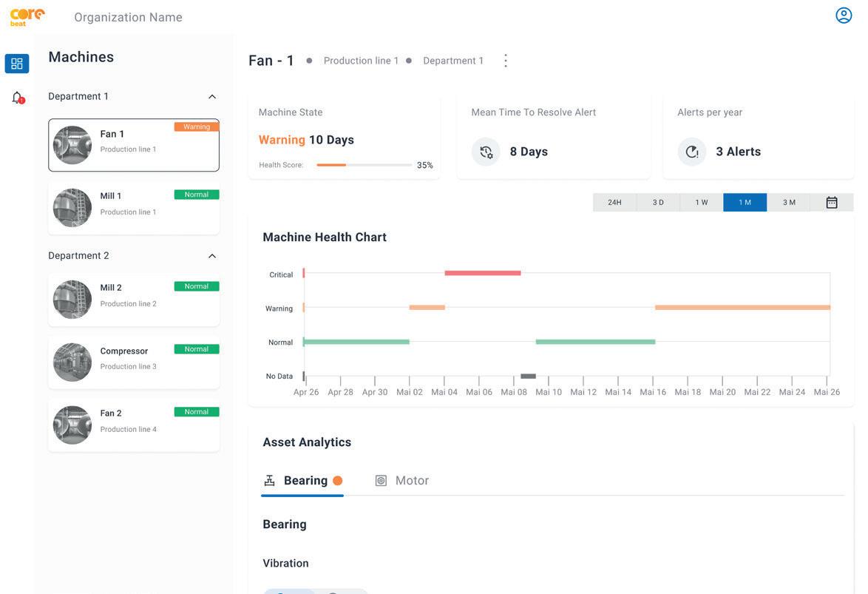
Task: Click the Alerts per year icon
Action: (692, 152)
